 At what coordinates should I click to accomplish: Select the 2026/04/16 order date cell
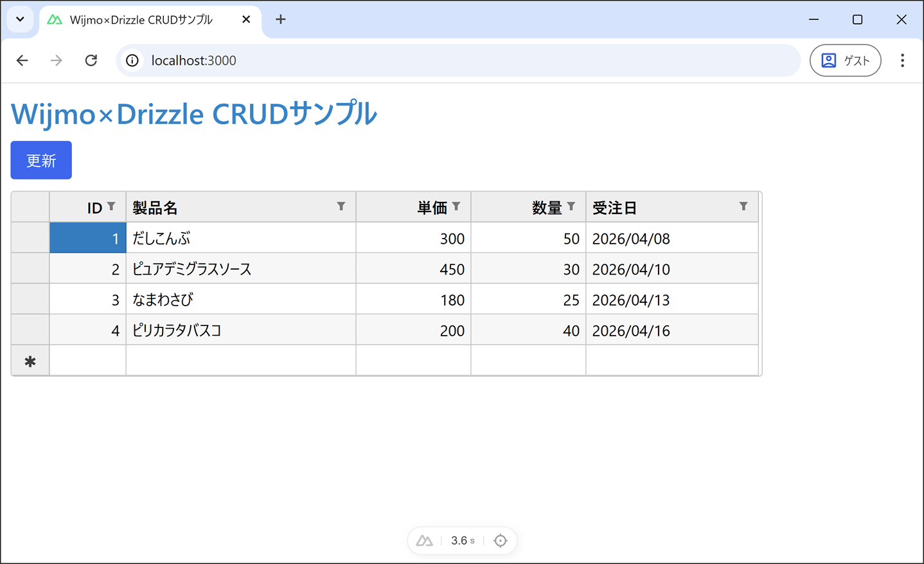(x=671, y=331)
